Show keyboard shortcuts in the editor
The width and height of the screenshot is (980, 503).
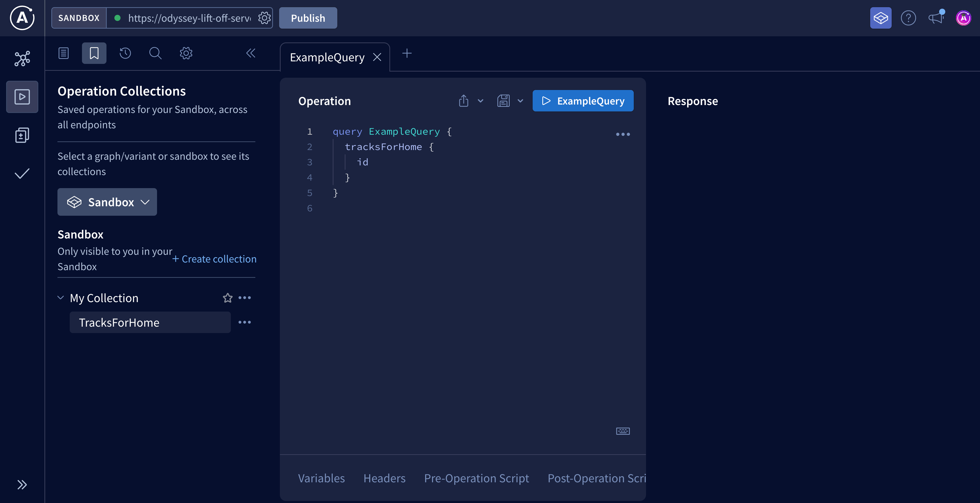click(622, 431)
